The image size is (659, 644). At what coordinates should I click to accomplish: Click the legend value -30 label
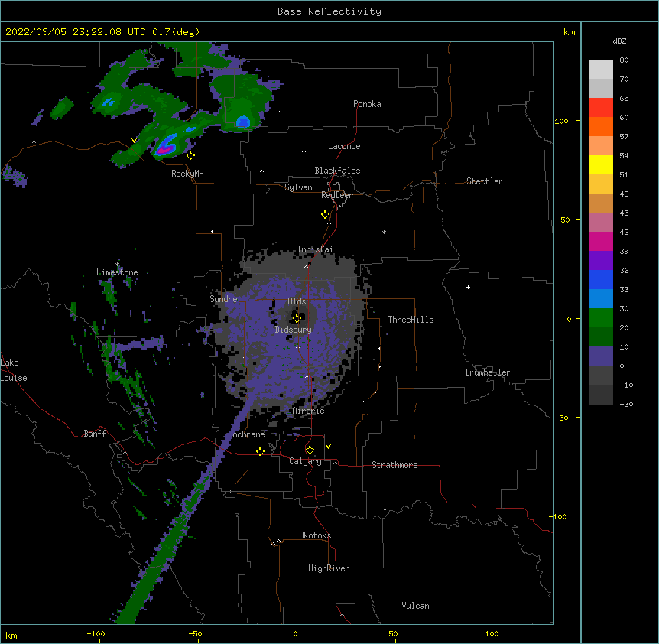626,404
